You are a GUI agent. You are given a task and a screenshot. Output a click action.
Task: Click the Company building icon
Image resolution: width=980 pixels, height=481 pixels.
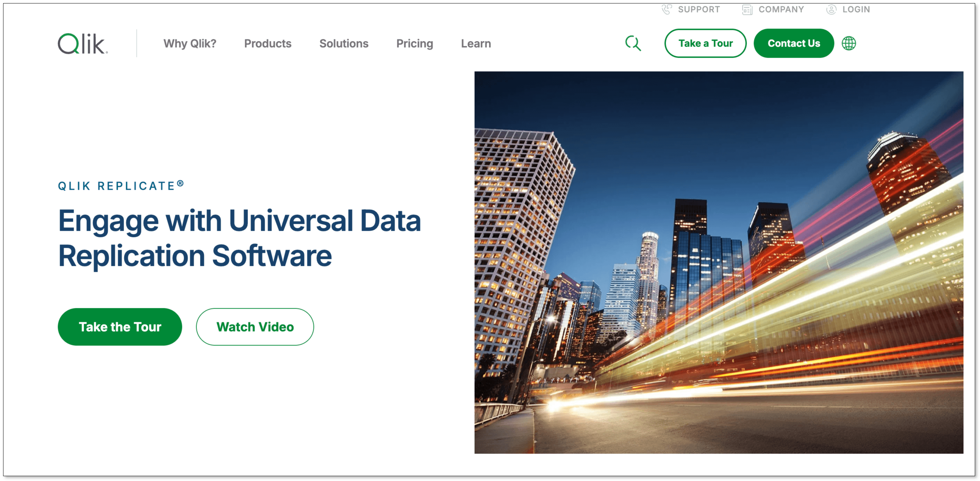click(x=747, y=9)
